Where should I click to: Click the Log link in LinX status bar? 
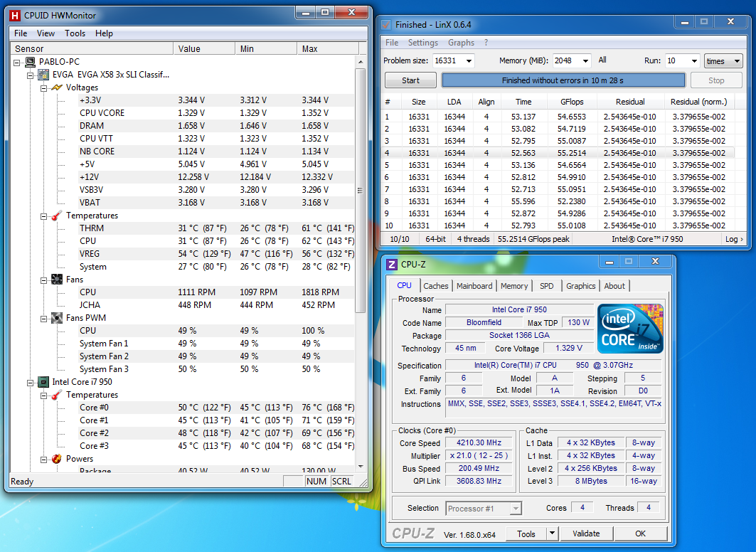click(734, 239)
